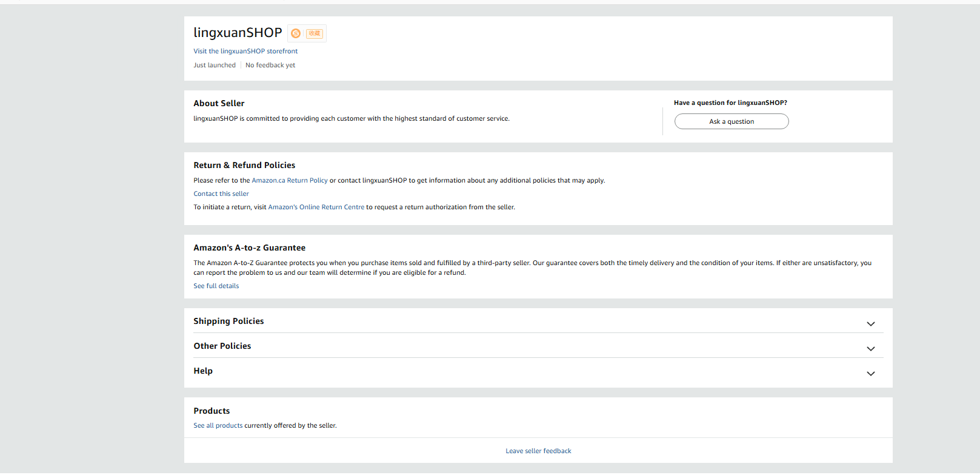
Task: Open Amazon's Online Return Centre link
Action: (316, 207)
